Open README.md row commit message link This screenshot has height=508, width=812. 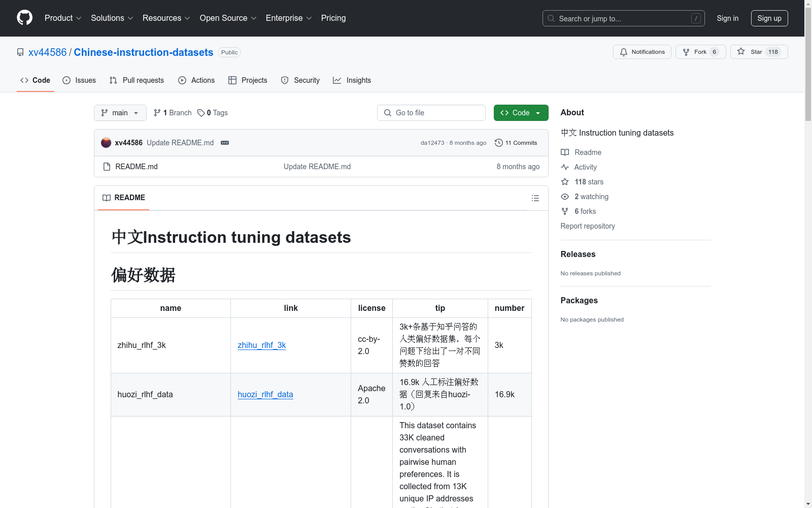pyautogui.click(x=317, y=167)
